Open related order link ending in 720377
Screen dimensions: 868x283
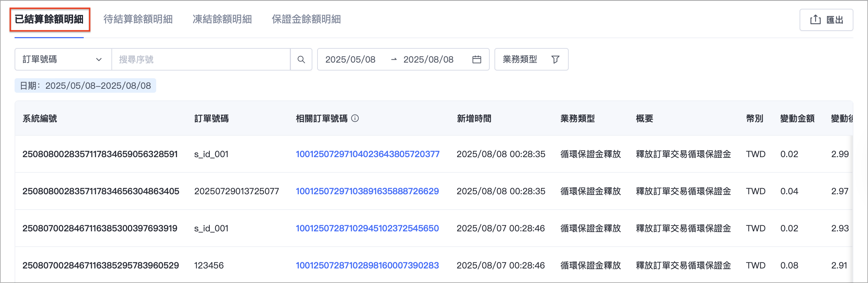coord(368,154)
